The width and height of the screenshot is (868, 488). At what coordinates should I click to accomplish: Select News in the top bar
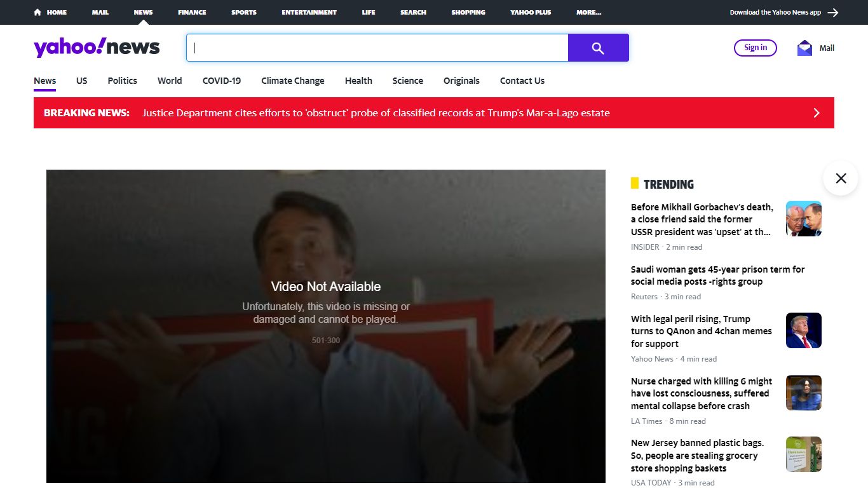(x=143, y=12)
